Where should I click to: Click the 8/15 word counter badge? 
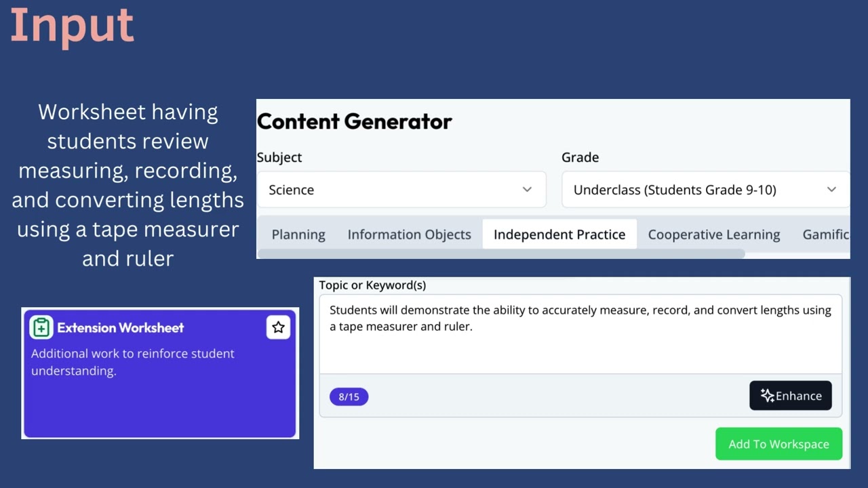[x=349, y=396]
